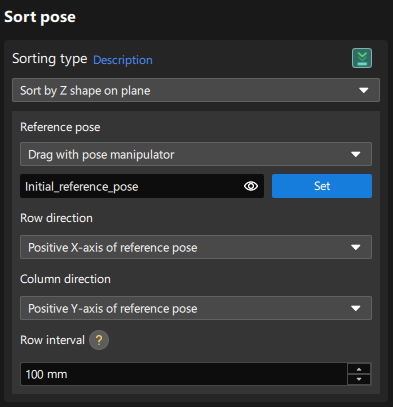Click the 'Reference pose' label
393x407 pixels.
point(60,127)
